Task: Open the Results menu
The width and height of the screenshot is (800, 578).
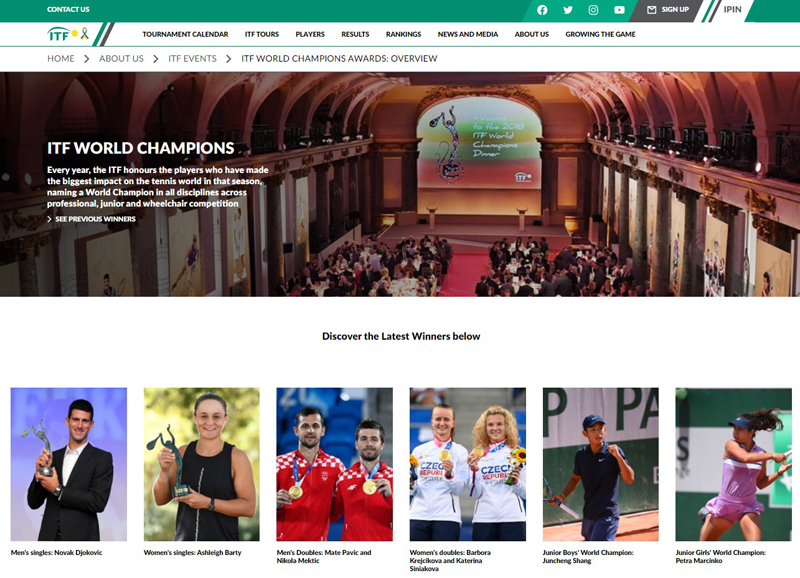Action: point(355,34)
